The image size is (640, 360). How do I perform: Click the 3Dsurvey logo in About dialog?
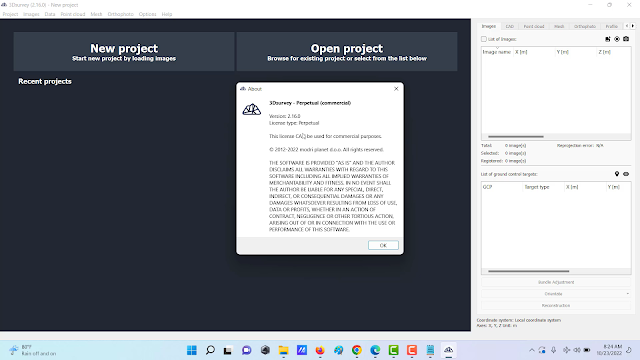point(251,109)
